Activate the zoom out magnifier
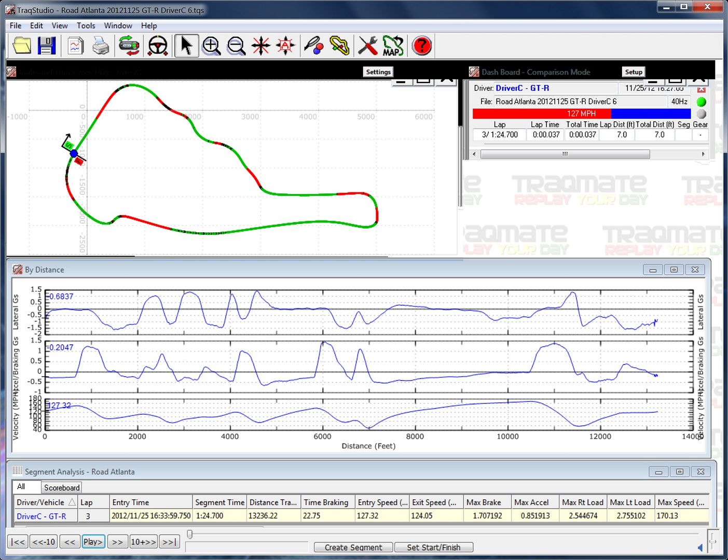The image size is (728, 560). click(236, 46)
